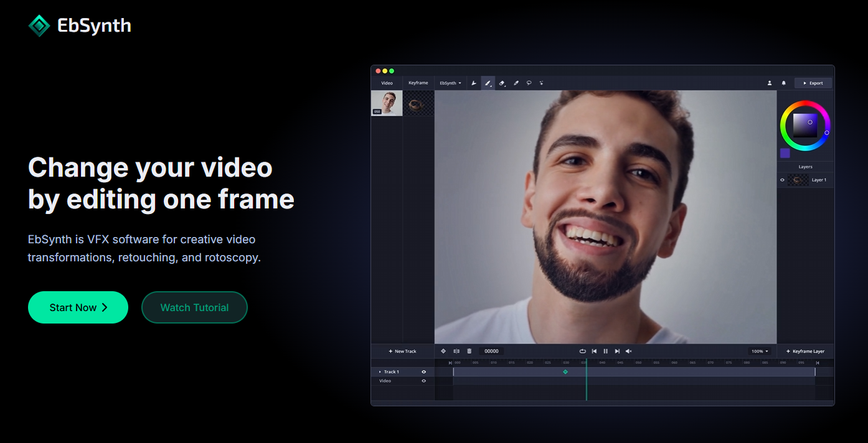
Task: Pick the Eyedropper tool
Action: pyautogui.click(x=516, y=83)
